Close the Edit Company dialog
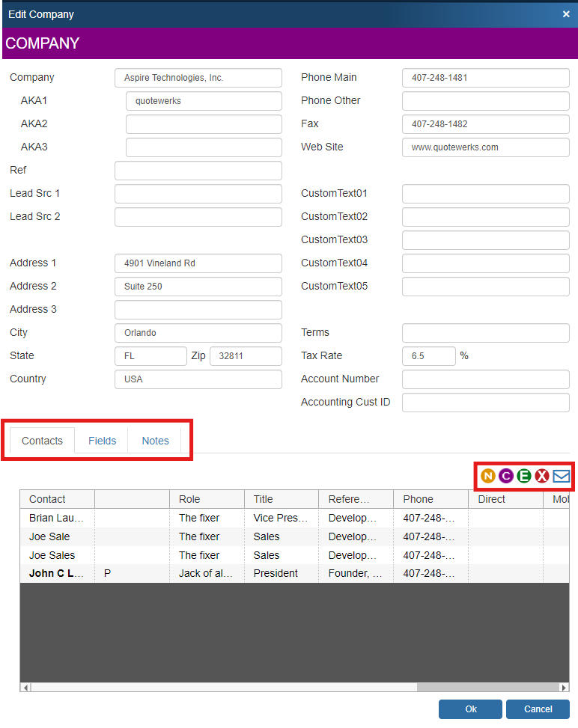This screenshot has width=578, height=728. click(x=566, y=14)
